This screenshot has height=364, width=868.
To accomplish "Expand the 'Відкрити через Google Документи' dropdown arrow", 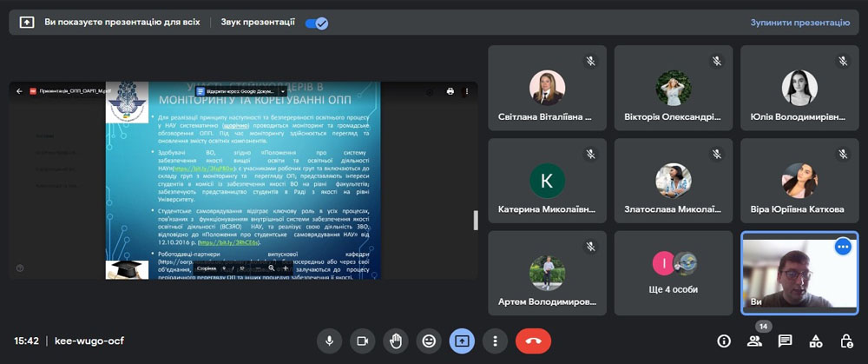I will [x=281, y=90].
